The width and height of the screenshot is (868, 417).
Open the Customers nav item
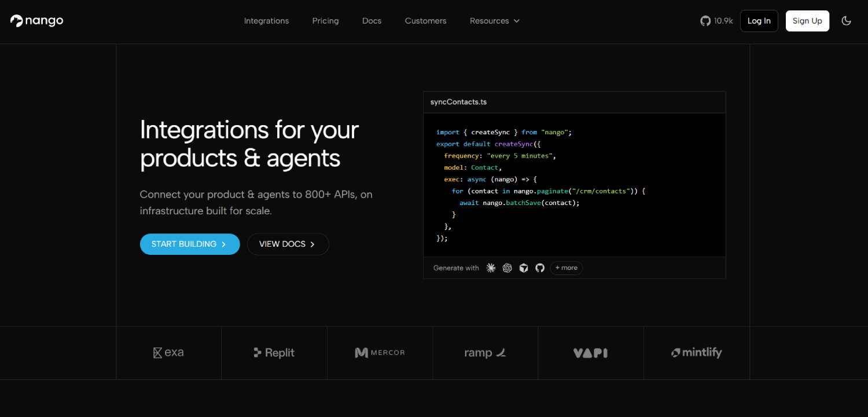(x=425, y=21)
